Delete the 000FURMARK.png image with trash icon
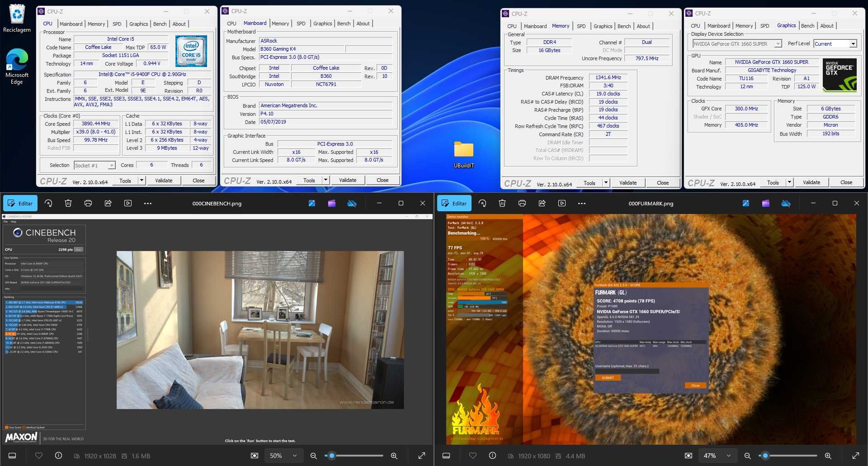 (x=502, y=204)
